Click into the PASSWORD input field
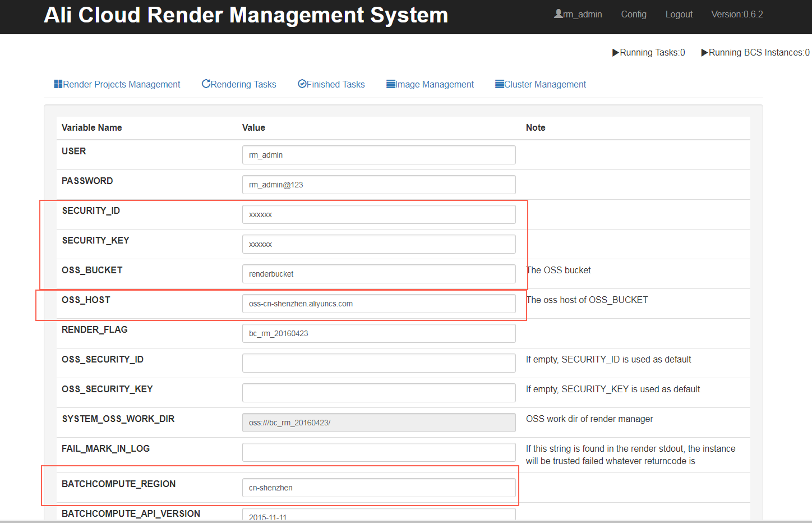 click(x=379, y=185)
